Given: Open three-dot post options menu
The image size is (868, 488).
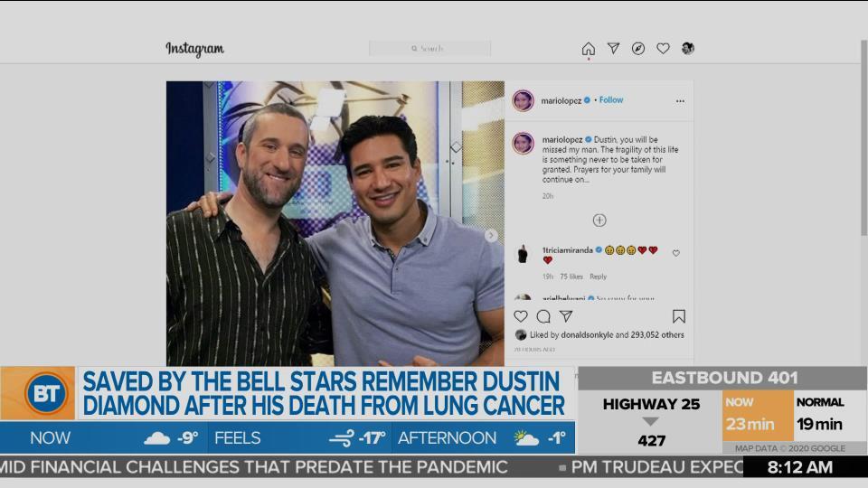Looking at the screenshot, I should coord(680,101).
